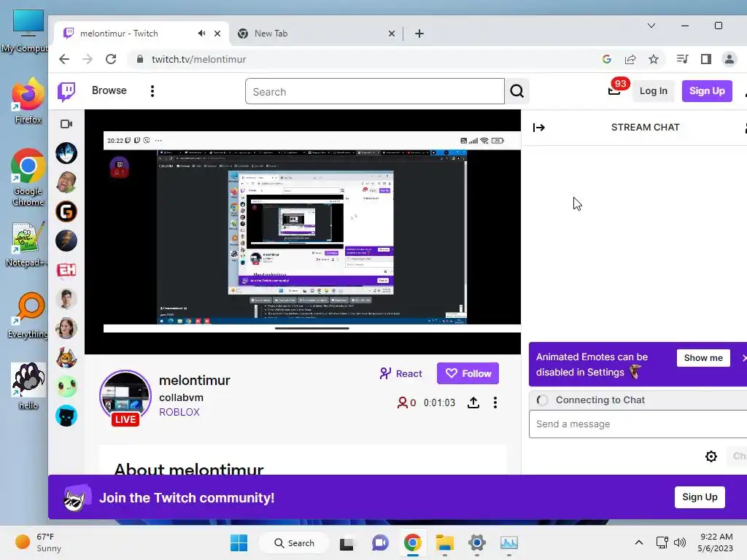The image size is (747, 560).
Task: Click the address bar URL
Action: click(x=198, y=59)
